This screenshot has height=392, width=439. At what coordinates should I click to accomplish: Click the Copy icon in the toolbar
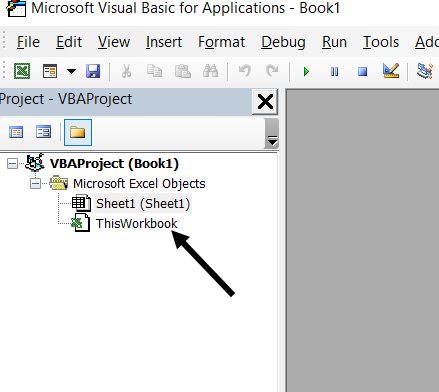(x=154, y=71)
